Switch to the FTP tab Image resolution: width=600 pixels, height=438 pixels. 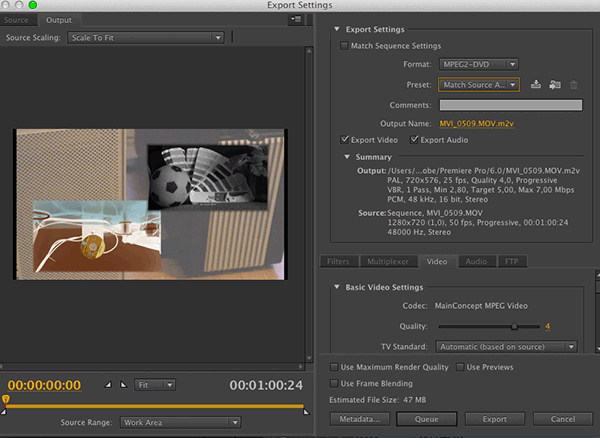click(512, 261)
